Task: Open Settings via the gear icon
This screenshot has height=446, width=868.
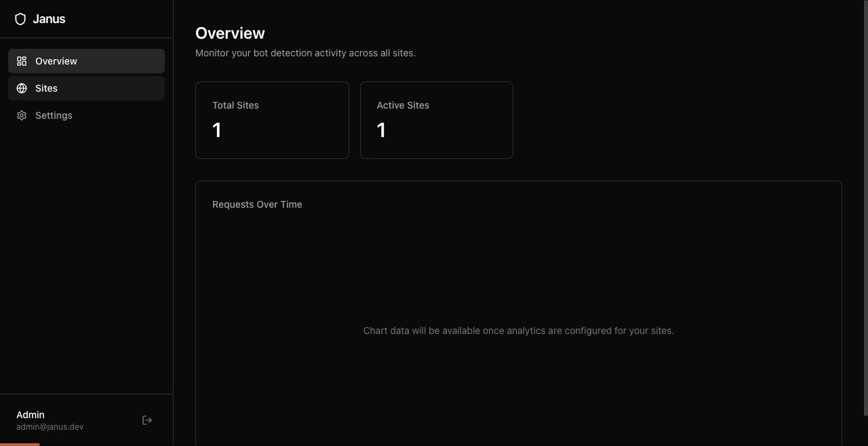Action: click(x=21, y=115)
